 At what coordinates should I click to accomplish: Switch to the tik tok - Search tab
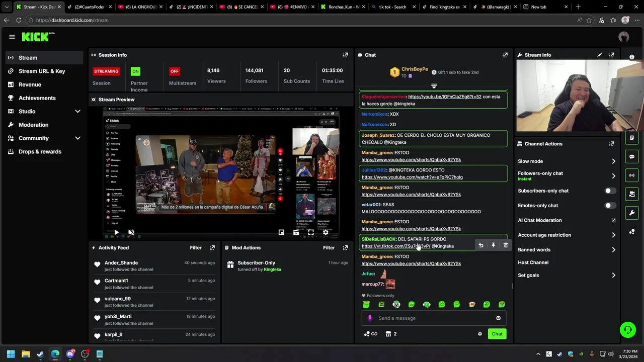click(392, 7)
